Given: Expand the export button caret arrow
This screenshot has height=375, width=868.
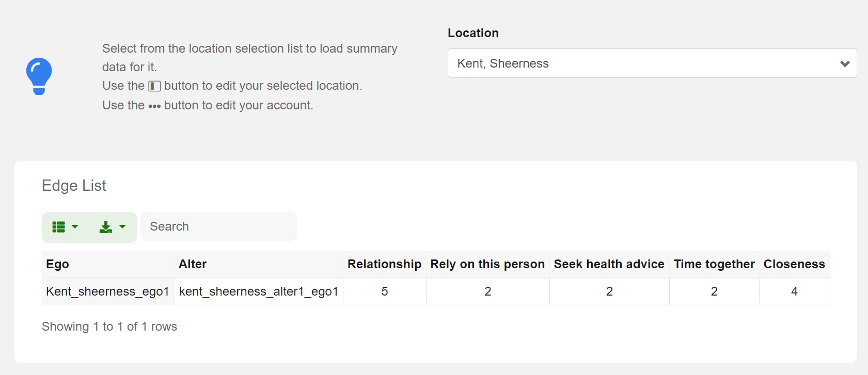Looking at the screenshot, I should 122,226.
